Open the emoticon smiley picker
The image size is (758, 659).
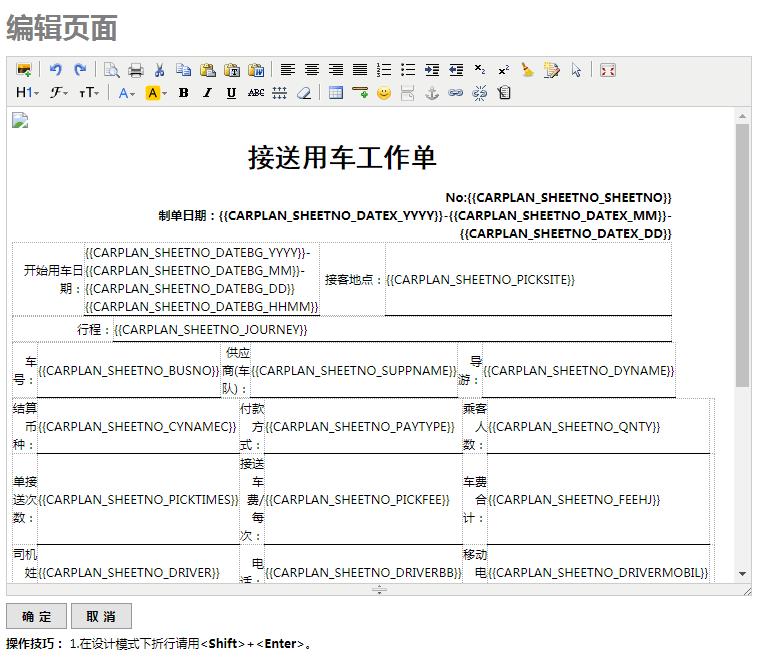pos(384,93)
